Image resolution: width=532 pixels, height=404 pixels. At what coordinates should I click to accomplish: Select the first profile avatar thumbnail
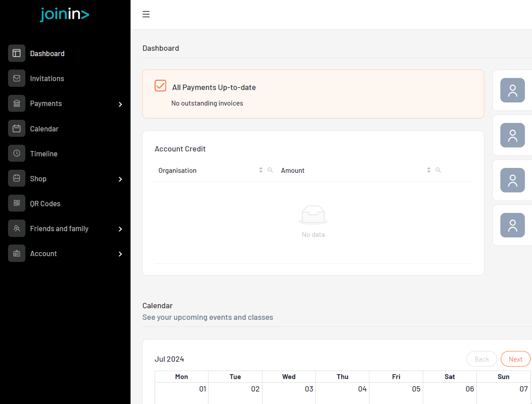pos(512,90)
